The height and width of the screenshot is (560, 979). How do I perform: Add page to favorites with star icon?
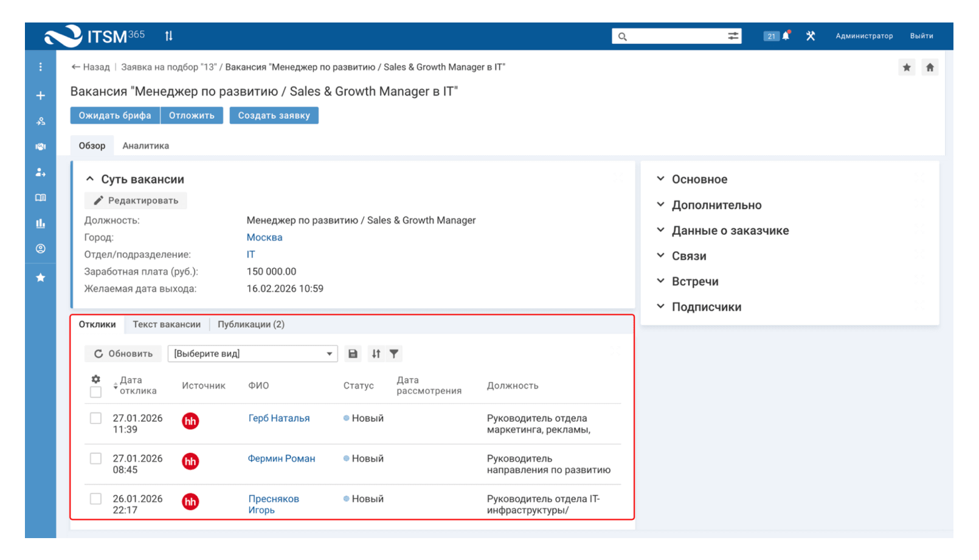tap(907, 67)
